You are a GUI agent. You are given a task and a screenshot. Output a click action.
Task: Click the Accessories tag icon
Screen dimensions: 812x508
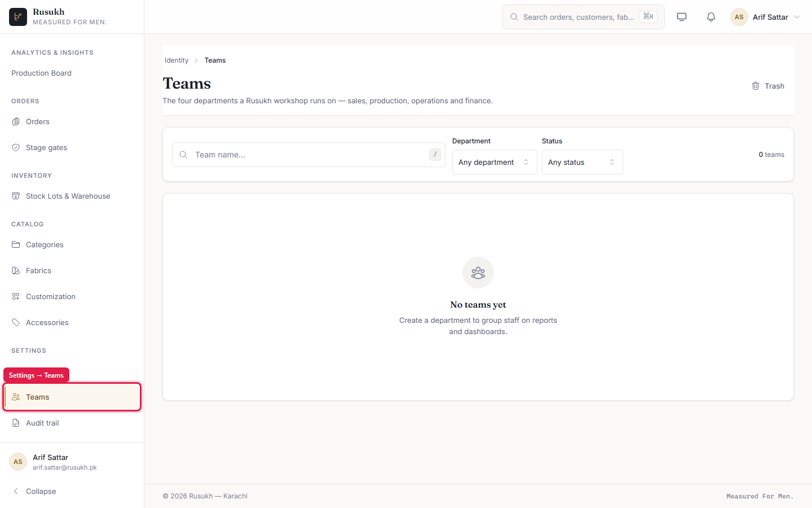click(x=16, y=322)
